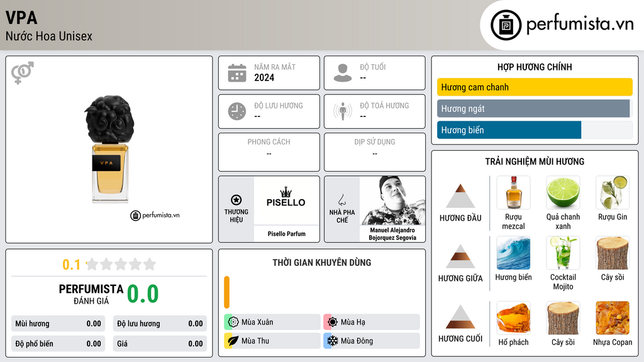Viewport: 644px width, 362px height.
Task: Click the Hương ngát accord bar
Action: [x=535, y=108]
